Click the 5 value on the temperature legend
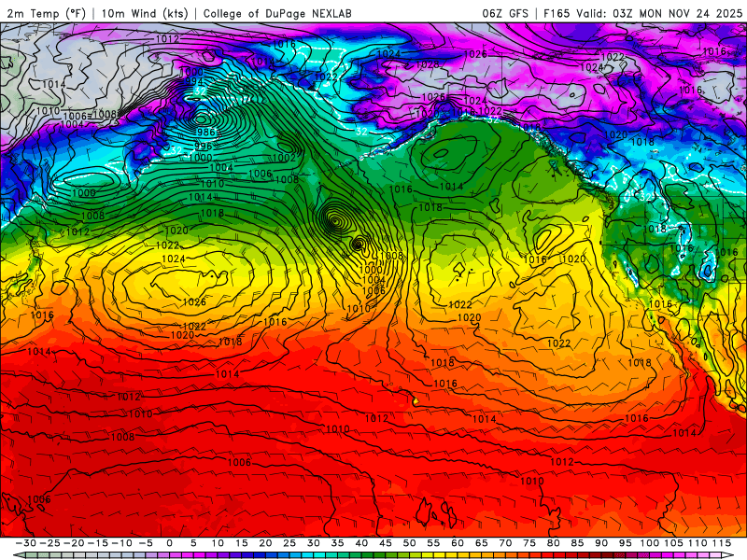This screenshot has width=747, height=560. point(193,543)
